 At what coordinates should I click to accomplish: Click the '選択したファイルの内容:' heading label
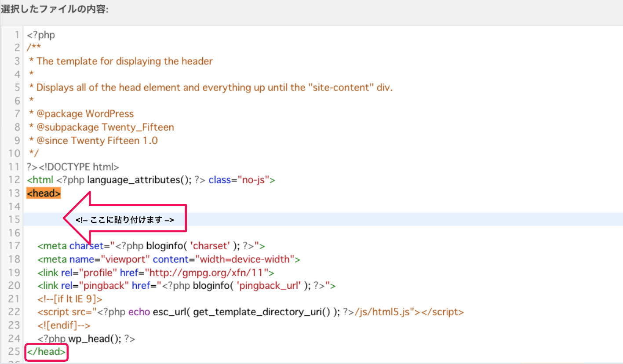coord(54,9)
